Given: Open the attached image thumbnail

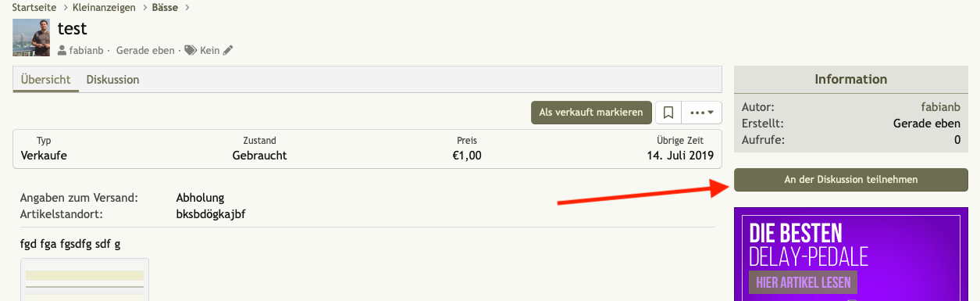Looking at the screenshot, I should tap(84, 280).
